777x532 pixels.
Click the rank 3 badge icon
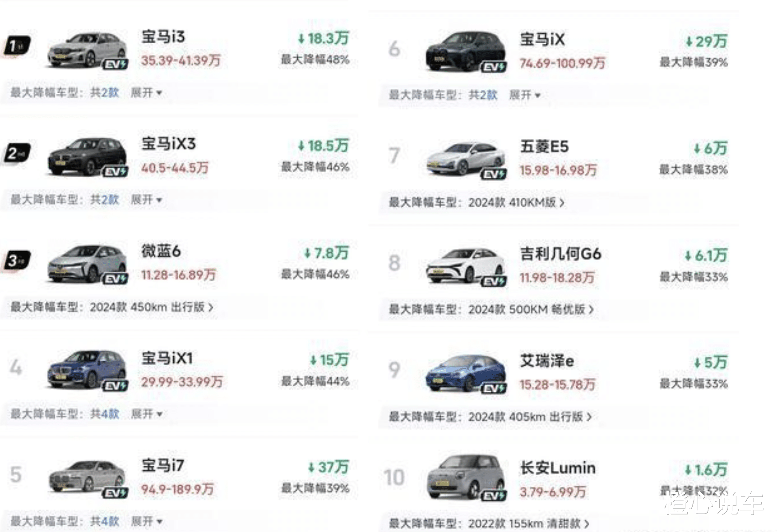[17, 261]
